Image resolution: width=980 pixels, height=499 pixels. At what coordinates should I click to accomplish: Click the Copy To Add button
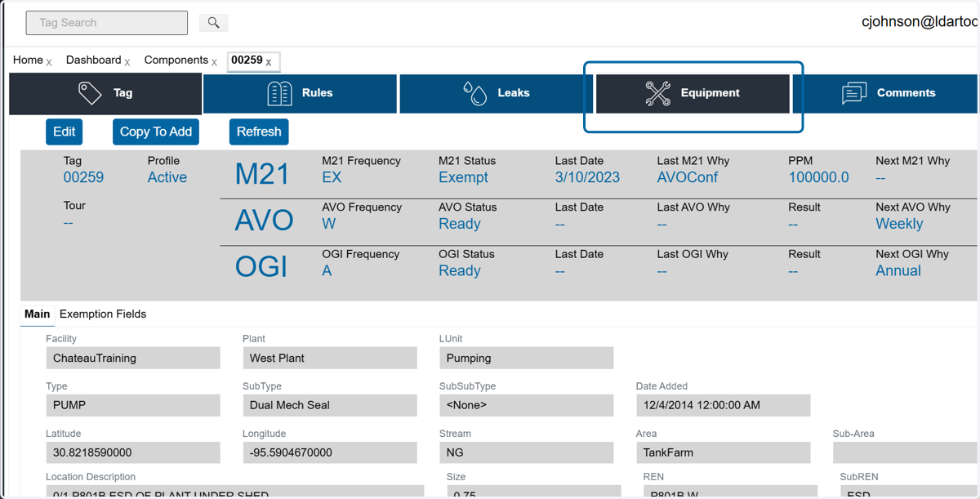(x=156, y=131)
